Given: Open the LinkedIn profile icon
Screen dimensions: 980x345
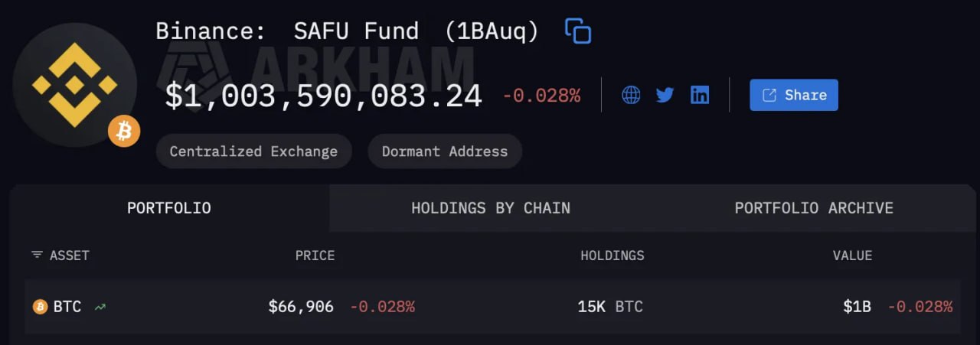Looking at the screenshot, I should pyautogui.click(x=700, y=95).
